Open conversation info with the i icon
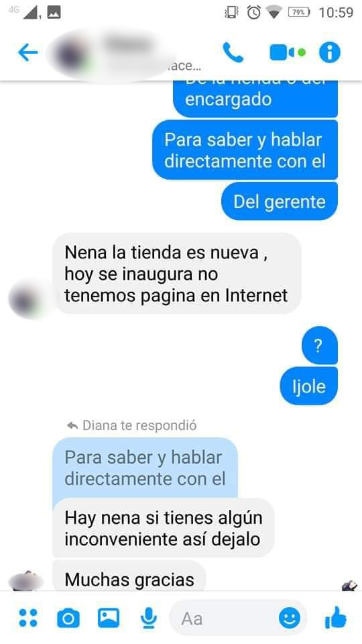Image resolution: width=362 pixels, height=644 pixels. (330, 52)
